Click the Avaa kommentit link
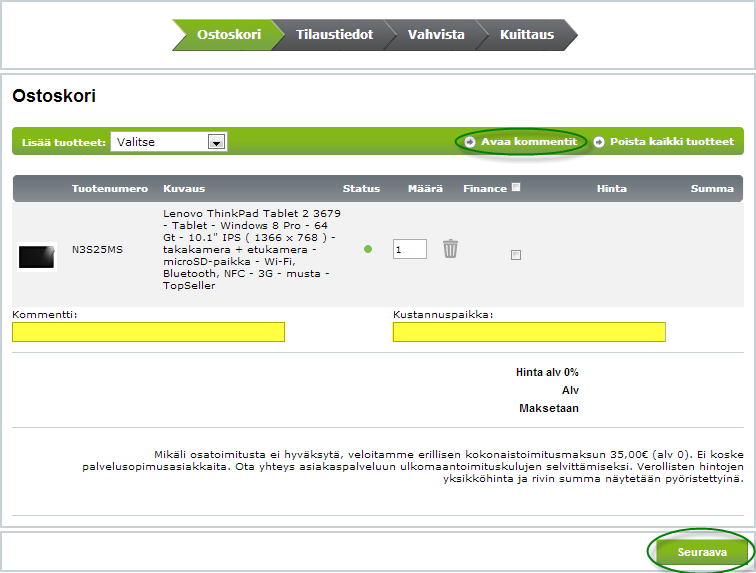 pyautogui.click(x=528, y=142)
